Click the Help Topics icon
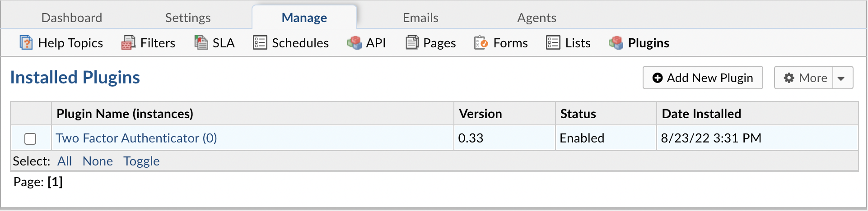The image size is (868, 211). click(x=26, y=43)
